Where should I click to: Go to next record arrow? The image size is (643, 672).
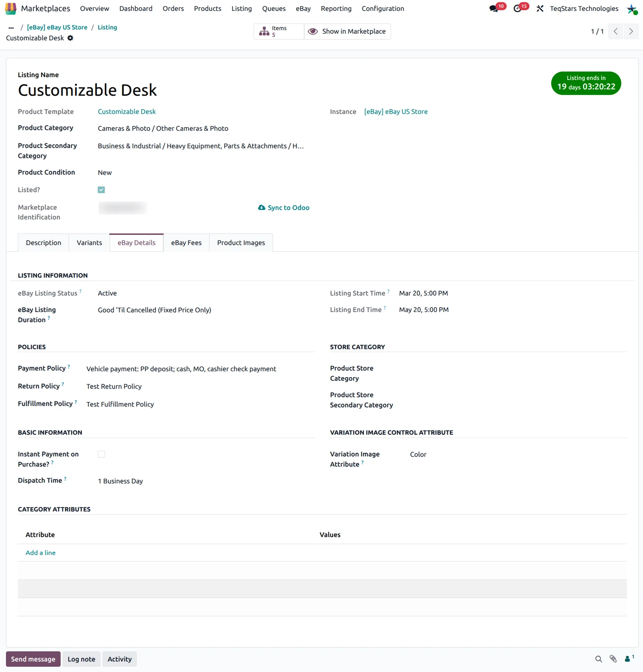631,31
